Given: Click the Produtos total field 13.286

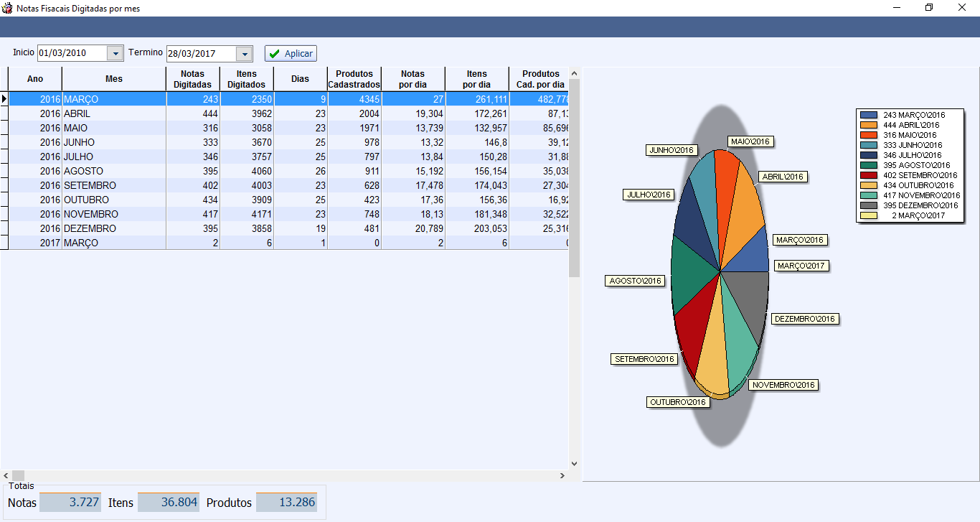Looking at the screenshot, I should point(286,503).
